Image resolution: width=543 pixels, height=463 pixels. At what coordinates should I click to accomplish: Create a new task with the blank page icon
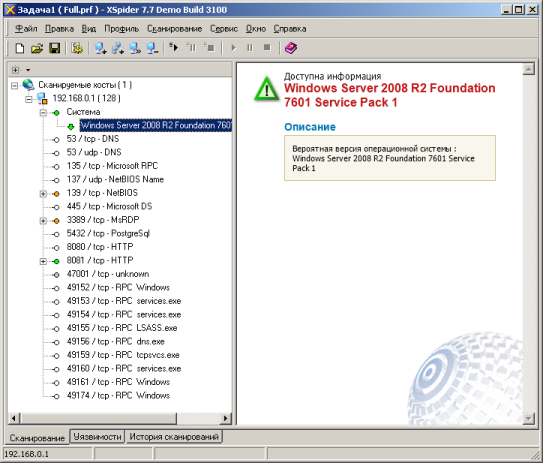20,48
